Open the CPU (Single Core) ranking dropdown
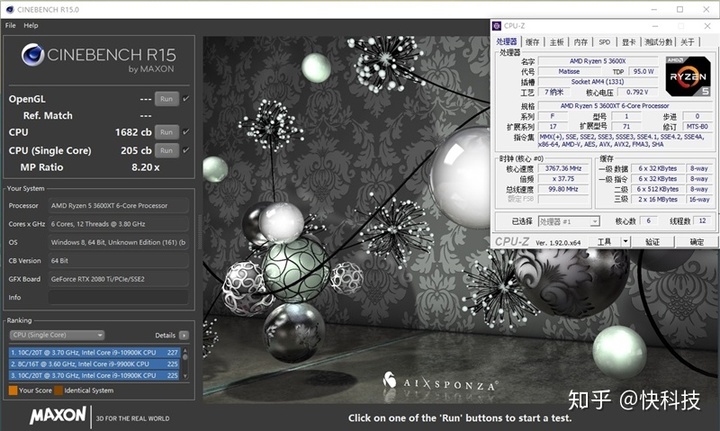 tap(57, 335)
